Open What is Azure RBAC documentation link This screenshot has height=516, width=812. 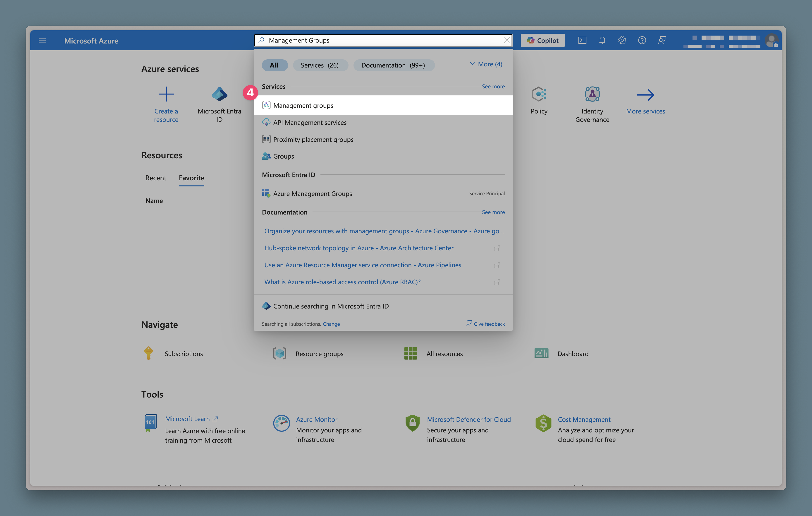(x=342, y=282)
